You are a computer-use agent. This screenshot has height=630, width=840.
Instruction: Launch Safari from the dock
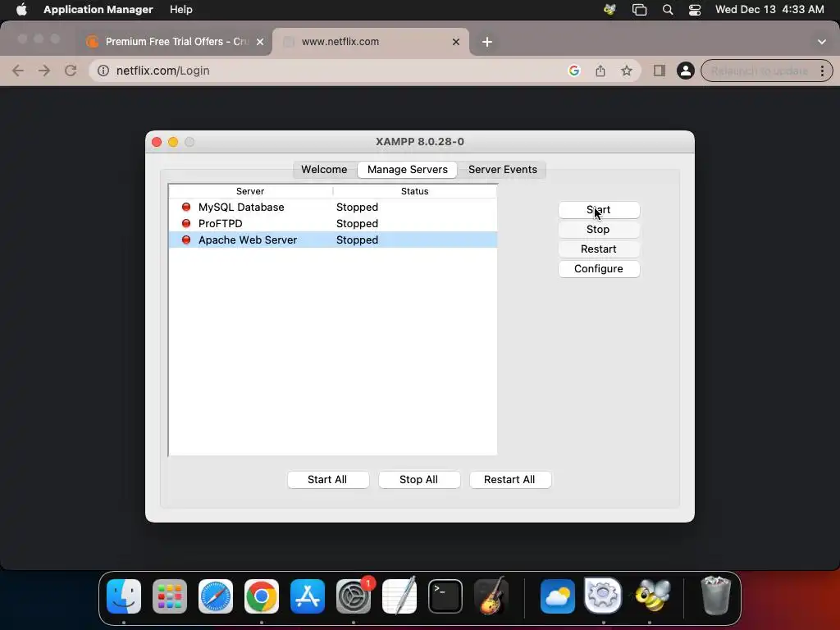click(x=216, y=596)
